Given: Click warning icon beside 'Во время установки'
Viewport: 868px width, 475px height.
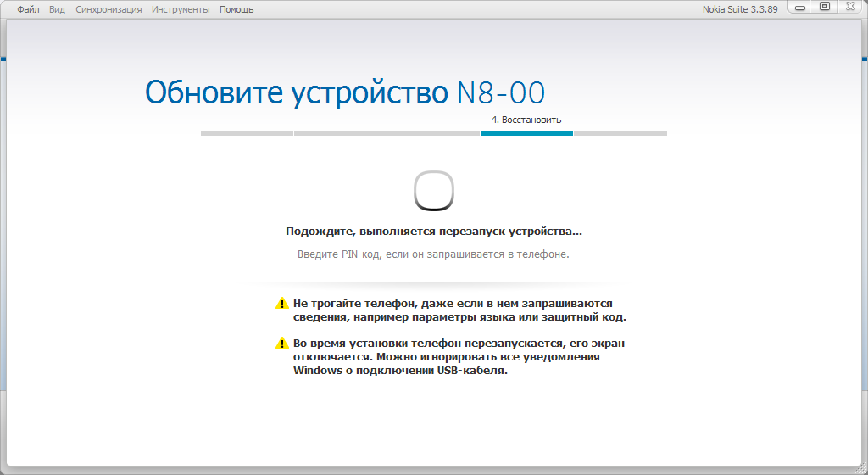Looking at the screenshot, I should [x=281, y=344].
